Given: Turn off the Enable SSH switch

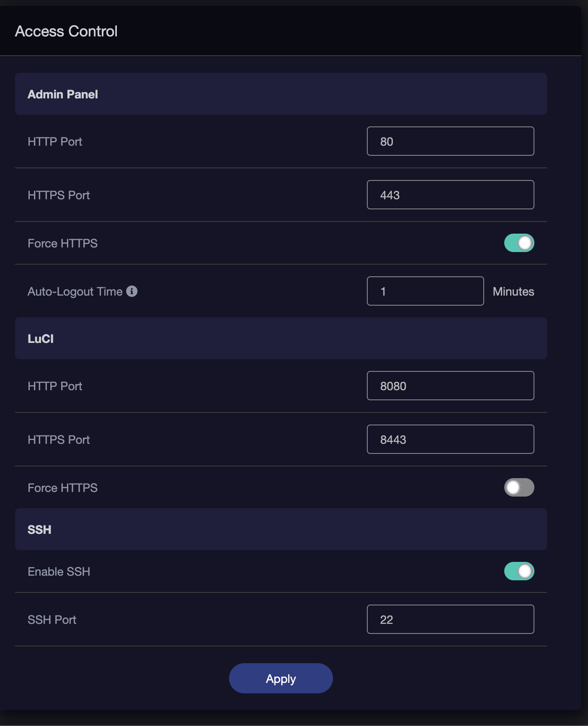Looking at the screenshot, I should [x=519, y=571].
